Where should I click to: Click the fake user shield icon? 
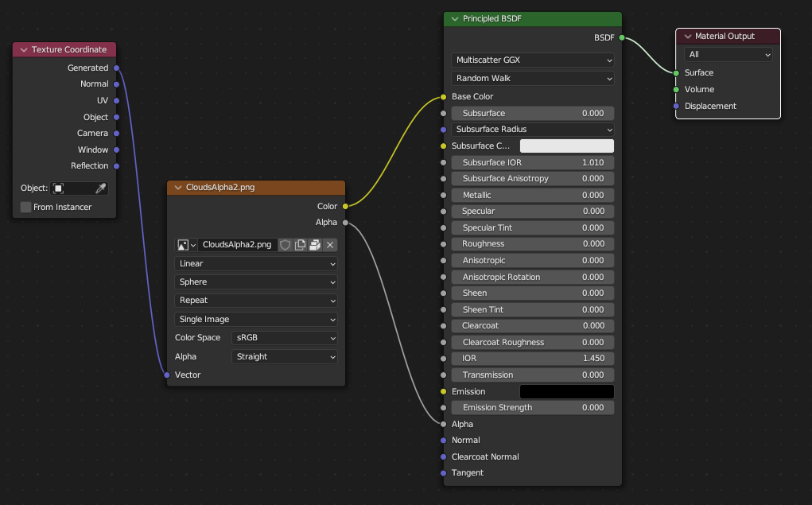point(286,245)
